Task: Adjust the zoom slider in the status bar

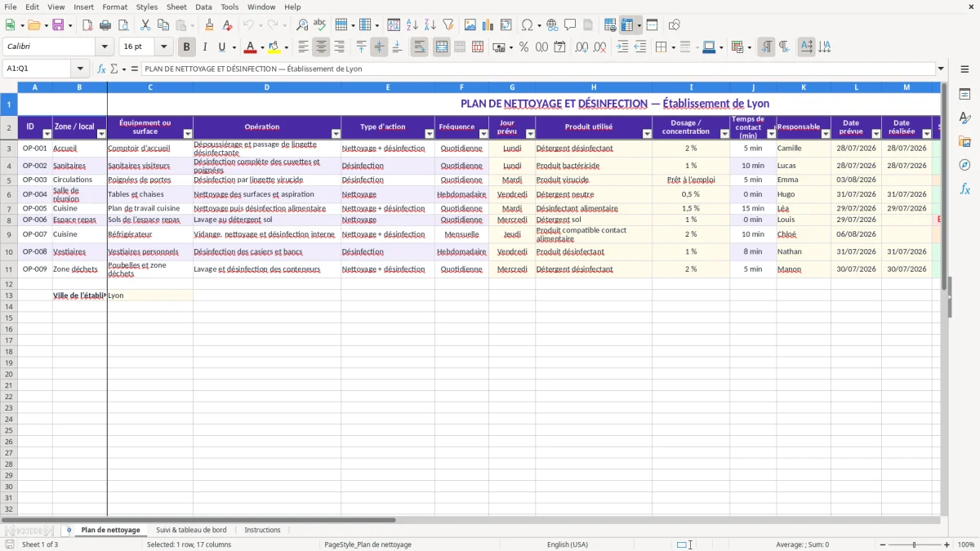Action: [x=915, y=544]
